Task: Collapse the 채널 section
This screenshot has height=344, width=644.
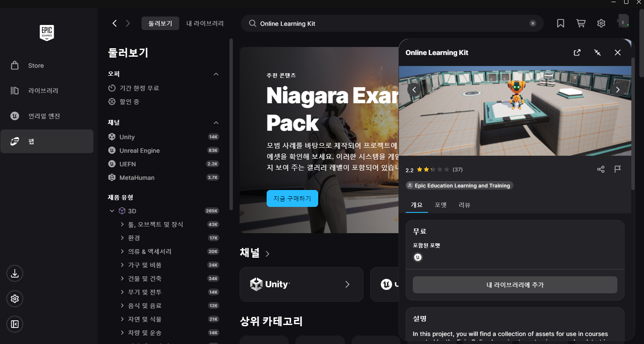Action: pos(216,123)
